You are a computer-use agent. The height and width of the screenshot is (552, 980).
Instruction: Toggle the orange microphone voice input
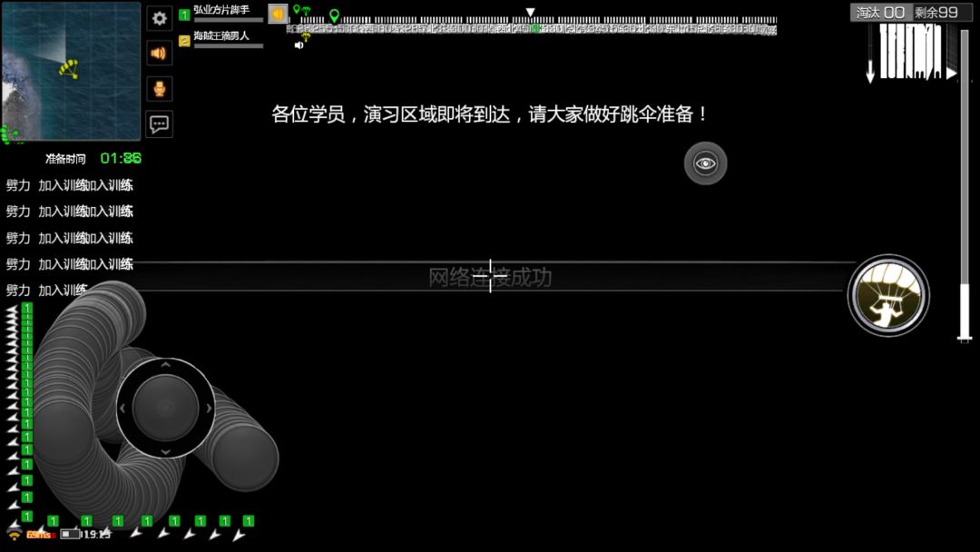pyautogui.click(x=160, y=89)
